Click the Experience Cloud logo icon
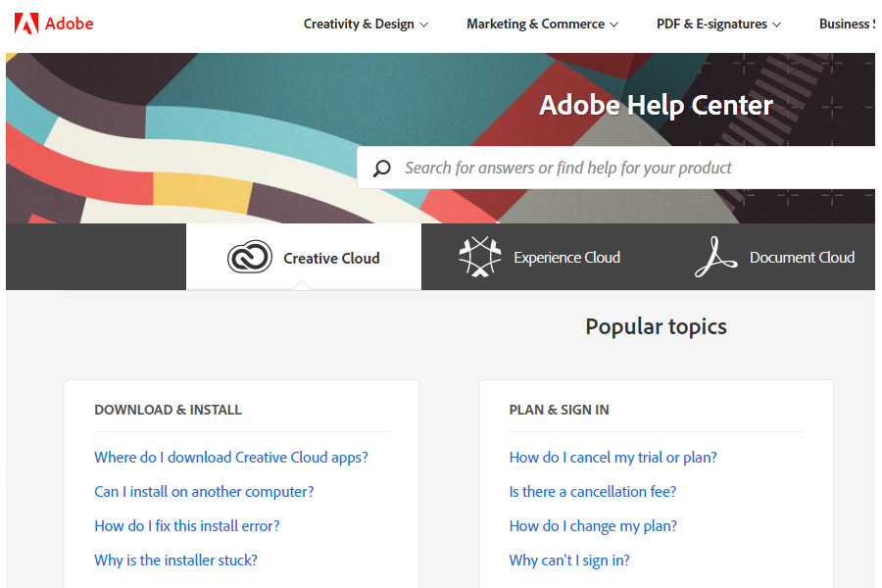The width and height of the screenshot is (882, 588). [479, 257]
